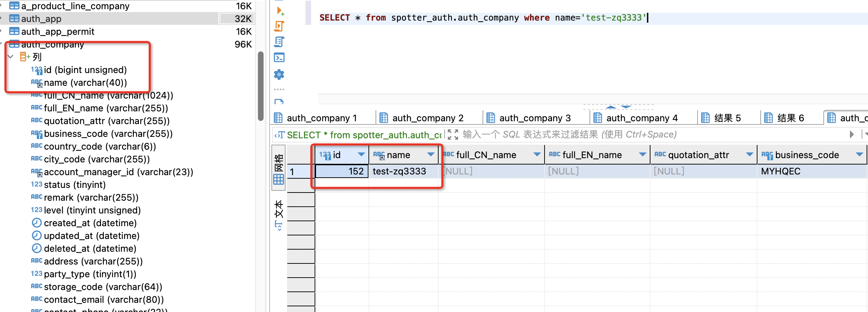Click the updated_at clock icon
This screenshot has height=312, width=868.
pos(36,235)
